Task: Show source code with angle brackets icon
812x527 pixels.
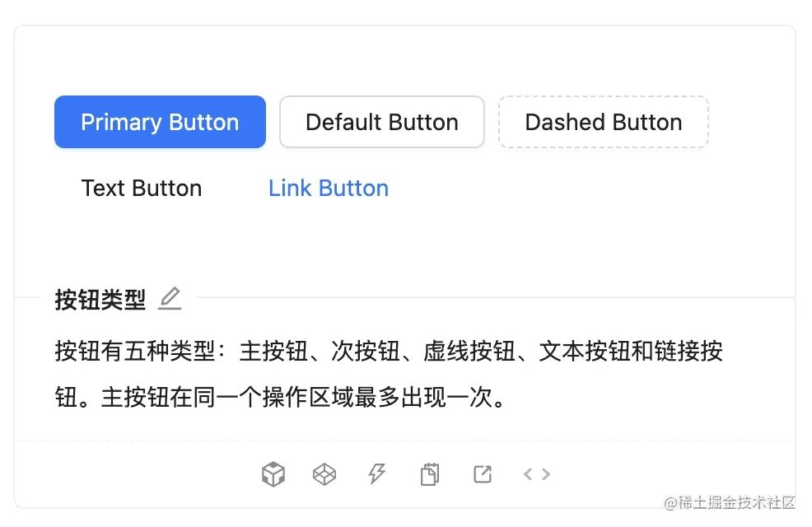Action: (537, 474)
